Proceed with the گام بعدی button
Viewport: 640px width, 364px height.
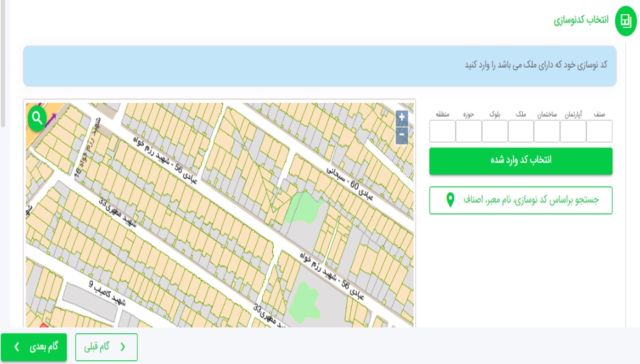pos(34,347)
